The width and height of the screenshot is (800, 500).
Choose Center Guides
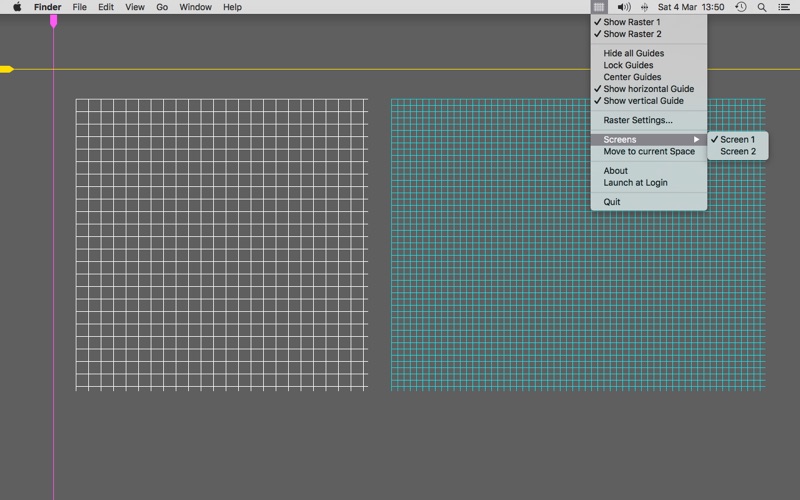click(x=649, y=77)
